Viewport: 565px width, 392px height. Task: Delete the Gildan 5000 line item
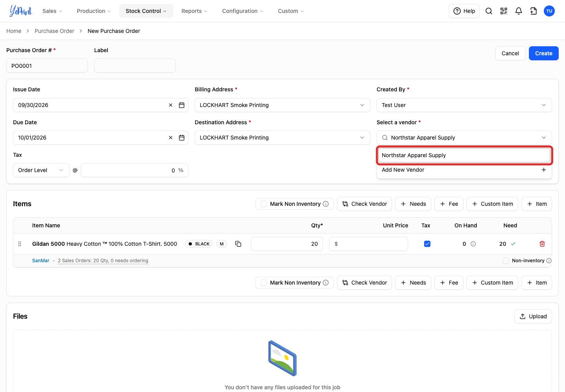[542, 244]
